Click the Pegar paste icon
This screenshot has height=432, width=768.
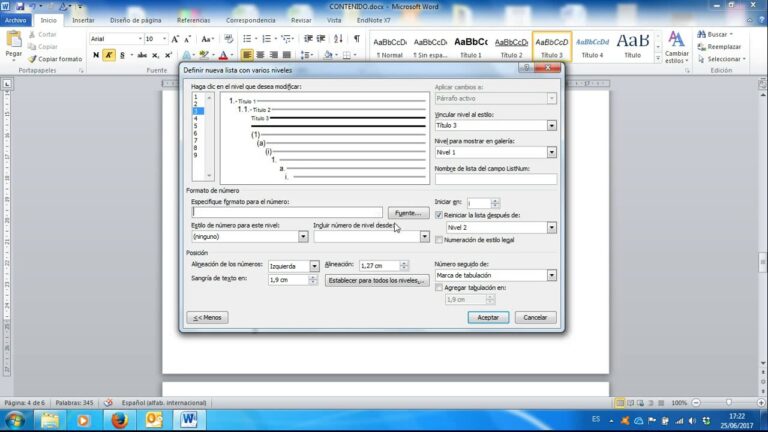click(x=14, y=41)
